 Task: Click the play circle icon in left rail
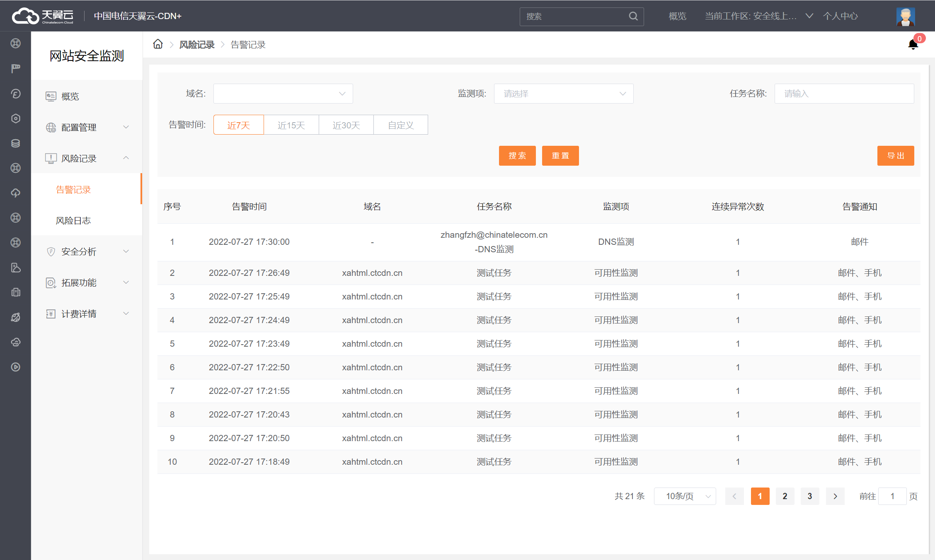tap(16, 367)
